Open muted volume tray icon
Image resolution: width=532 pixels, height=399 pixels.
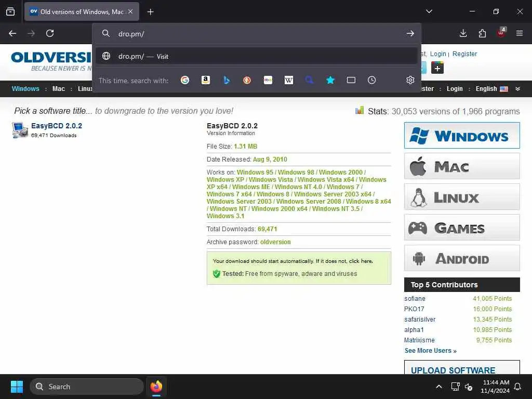tap(469, 387)
